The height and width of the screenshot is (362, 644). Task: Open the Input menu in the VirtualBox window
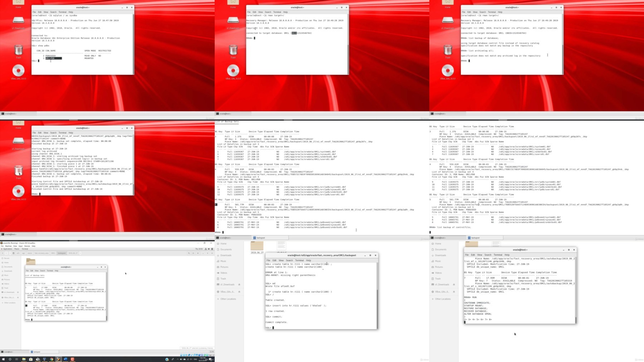[x=20, y=246]
